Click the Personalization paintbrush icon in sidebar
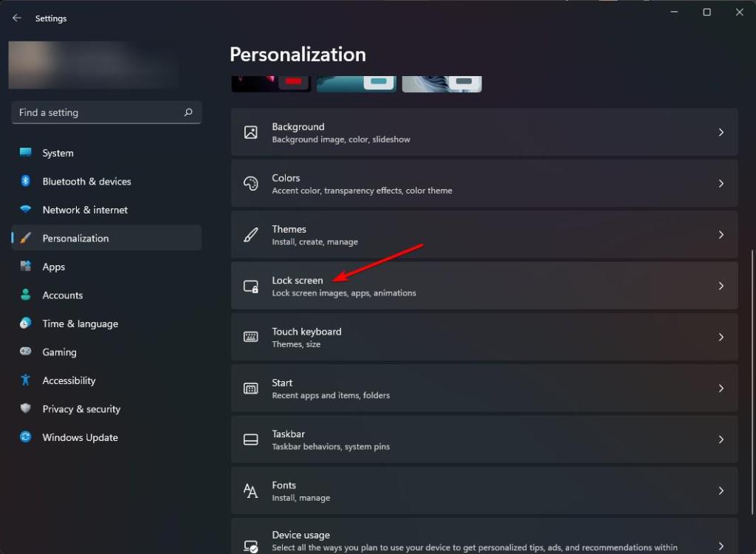The image size is (756, 554). pos(26,238)
